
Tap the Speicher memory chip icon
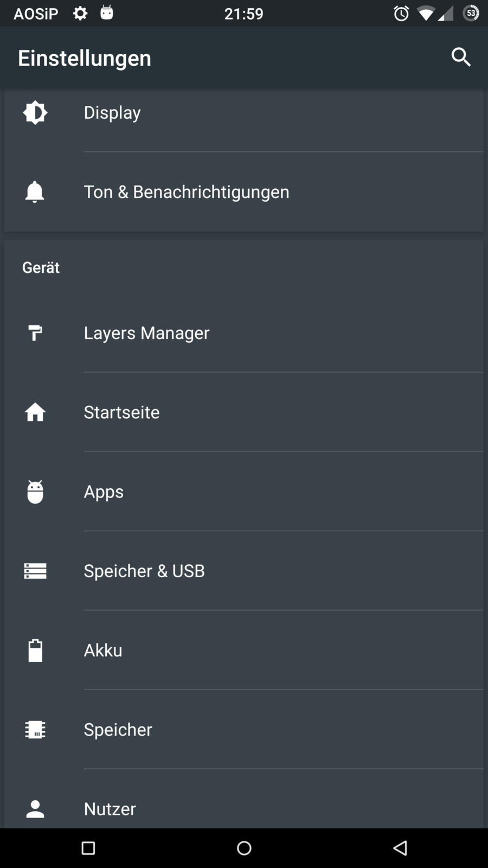pyautogui.click(x=35, y=730)
